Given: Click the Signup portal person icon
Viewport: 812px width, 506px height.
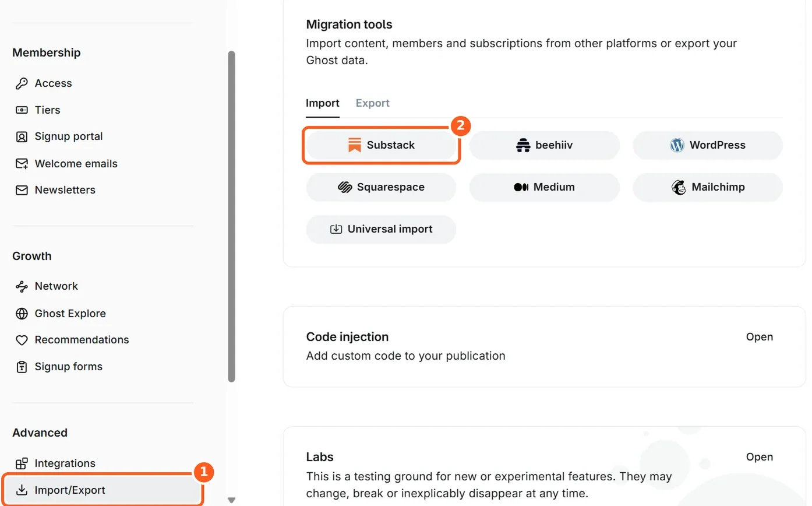Looking at the screenshot, I should [x=22, y=137].
